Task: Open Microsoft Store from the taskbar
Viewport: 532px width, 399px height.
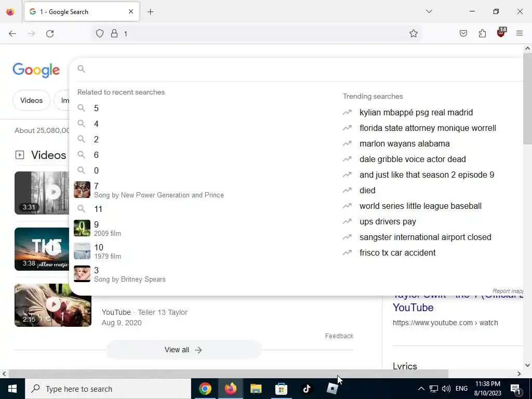Action: (281, 389)
